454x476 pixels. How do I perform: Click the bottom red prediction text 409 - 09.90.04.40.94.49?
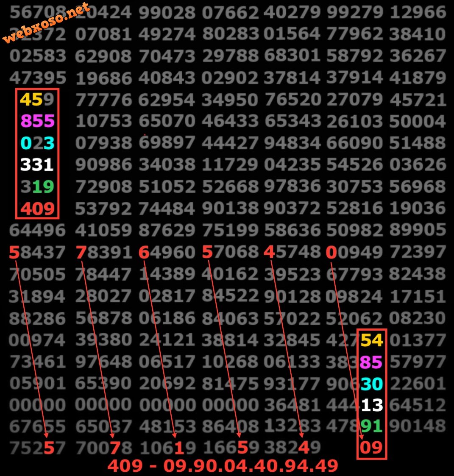tap(223, 466)
